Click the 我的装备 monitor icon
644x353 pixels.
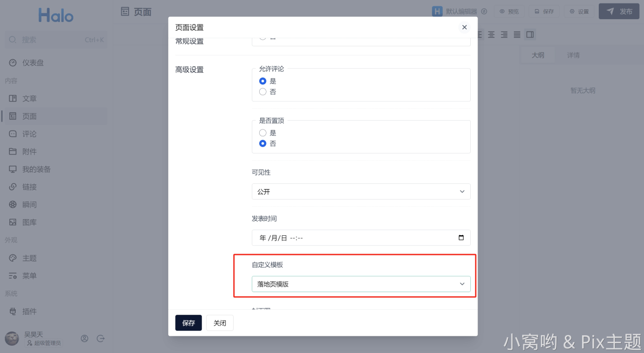[x=13, y=169]
